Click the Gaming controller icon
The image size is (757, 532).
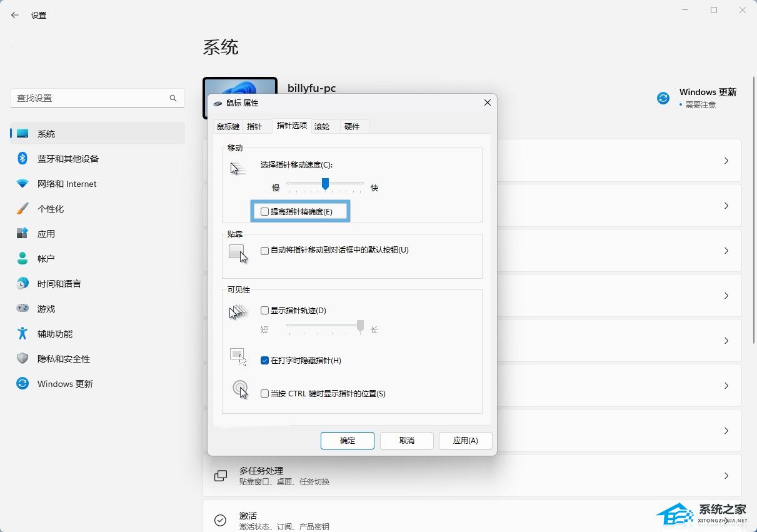23,309
